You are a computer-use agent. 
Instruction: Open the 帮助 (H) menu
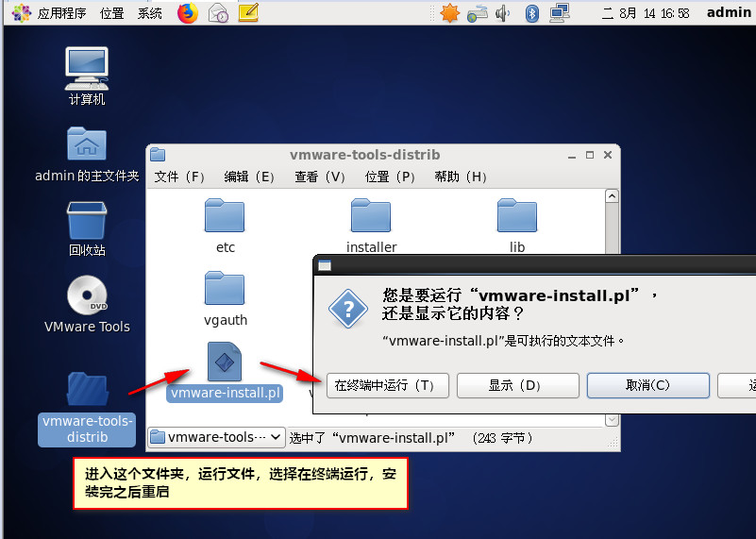coord(460,177)
